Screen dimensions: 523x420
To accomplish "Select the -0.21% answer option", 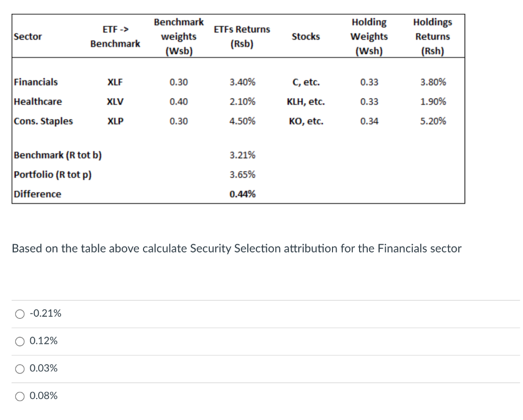I will click(x=19, y=313).
